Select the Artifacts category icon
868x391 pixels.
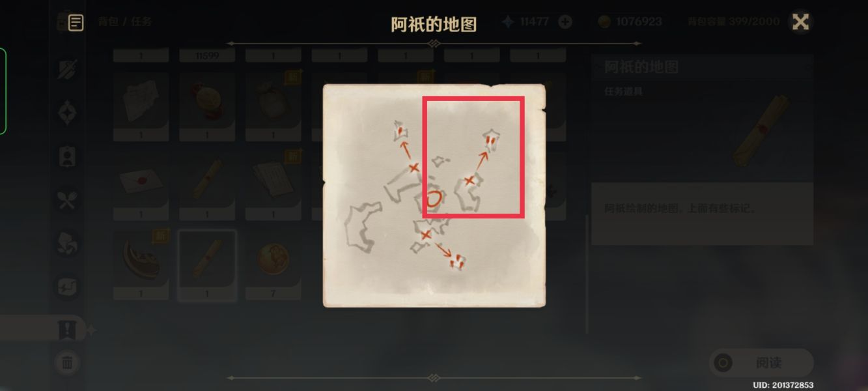point(68,113)
